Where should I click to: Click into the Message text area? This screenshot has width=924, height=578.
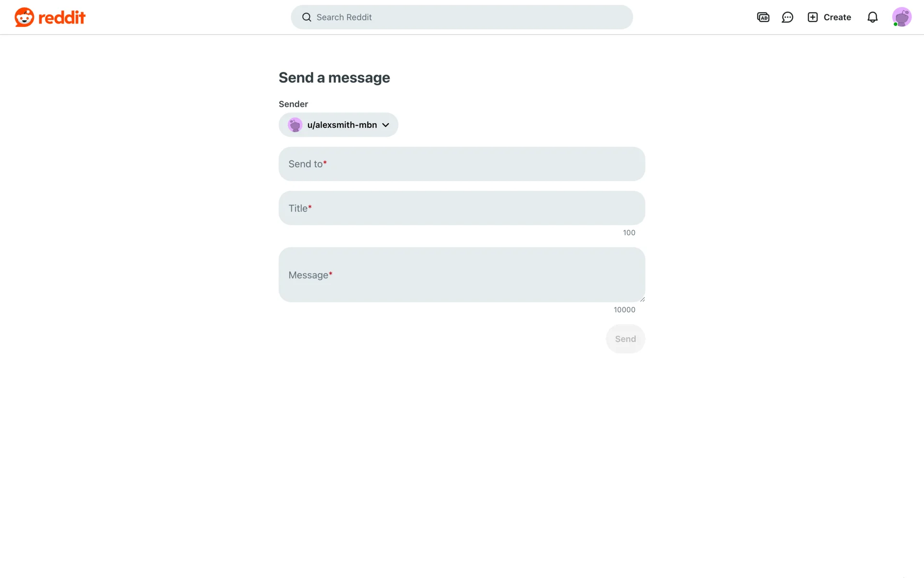pos(462,275)
